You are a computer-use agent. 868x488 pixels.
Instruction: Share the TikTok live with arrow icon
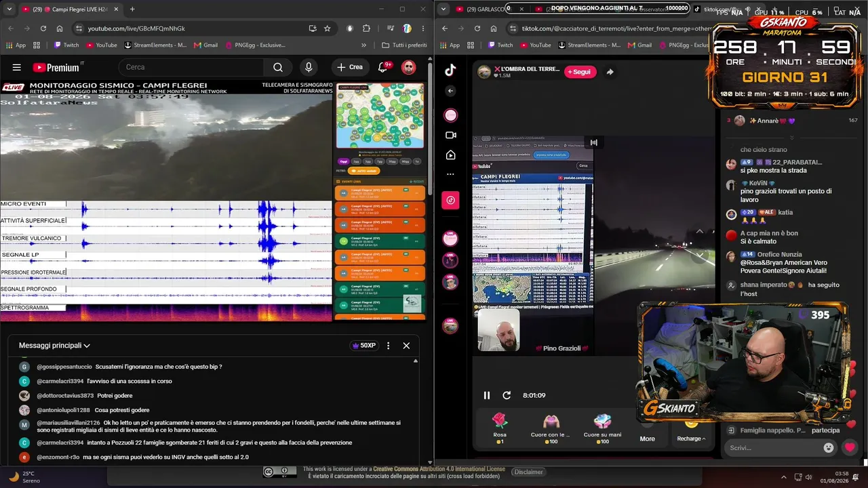pyautogui.click(x=610, y=72)
